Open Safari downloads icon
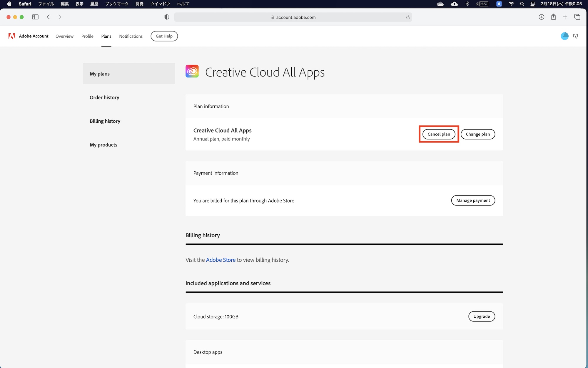The width and height of the screenshot is (588, 368). coord(541,17)
